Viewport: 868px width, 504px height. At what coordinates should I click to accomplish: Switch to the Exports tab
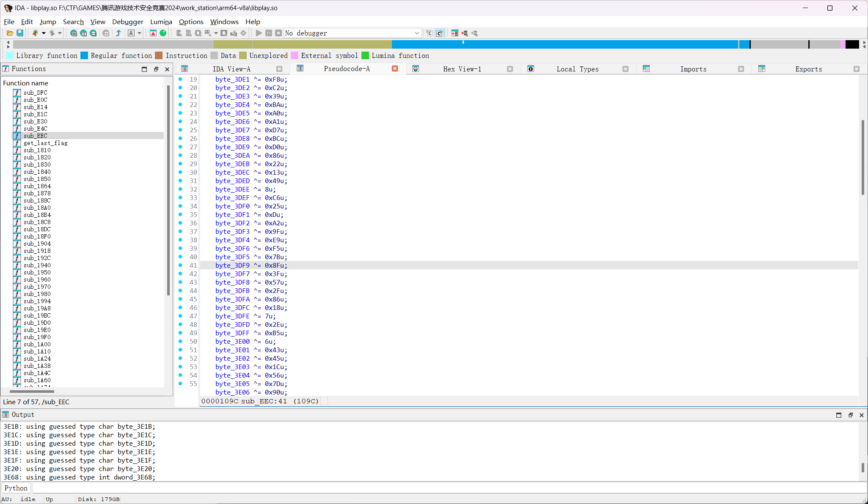click(809, 69)
